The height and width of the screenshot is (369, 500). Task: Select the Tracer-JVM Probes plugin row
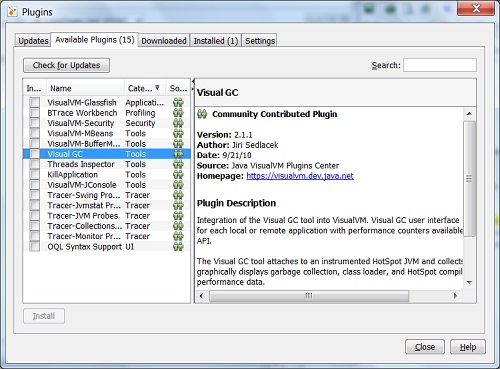click(x=107, y=216)
